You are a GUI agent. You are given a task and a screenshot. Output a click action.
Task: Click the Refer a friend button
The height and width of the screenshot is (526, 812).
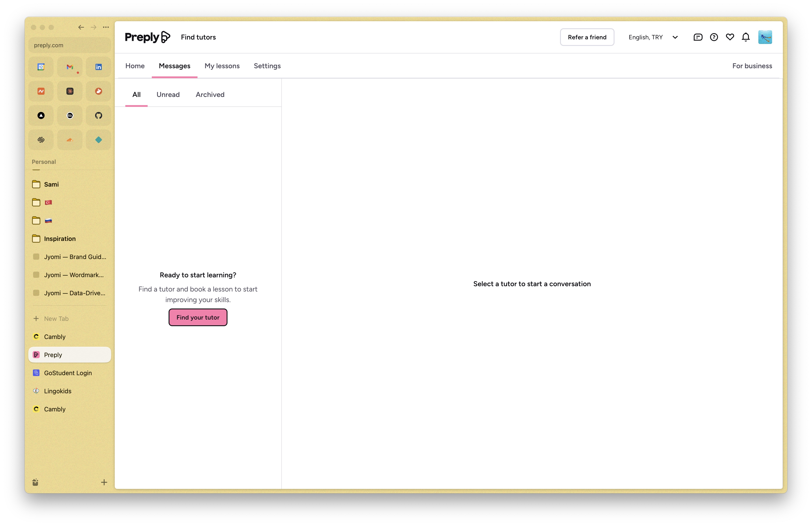[587, 37]
